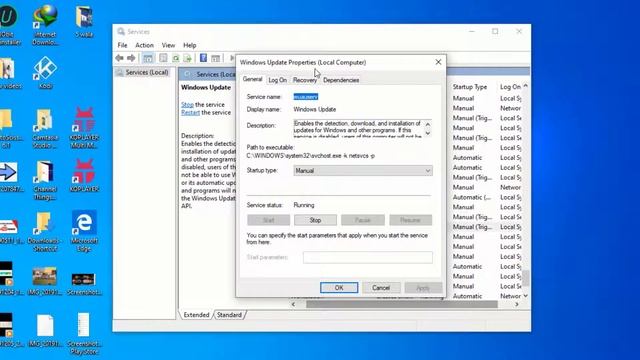Click the Start Service play icon in toolbar

232,58
